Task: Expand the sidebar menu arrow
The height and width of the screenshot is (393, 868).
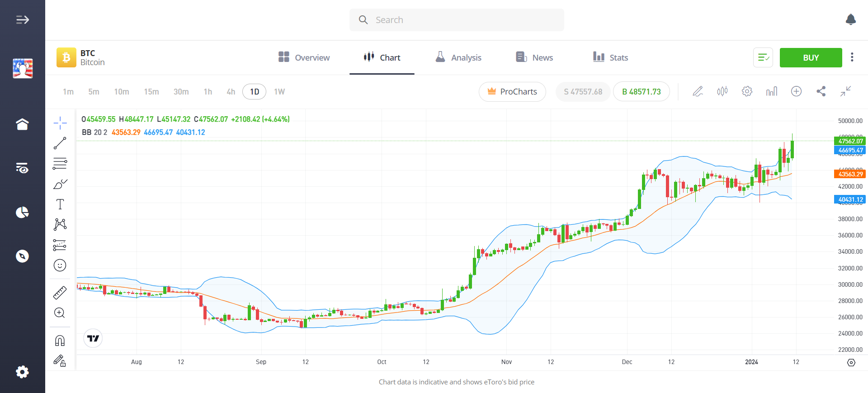Action: (x=22, y=19)
